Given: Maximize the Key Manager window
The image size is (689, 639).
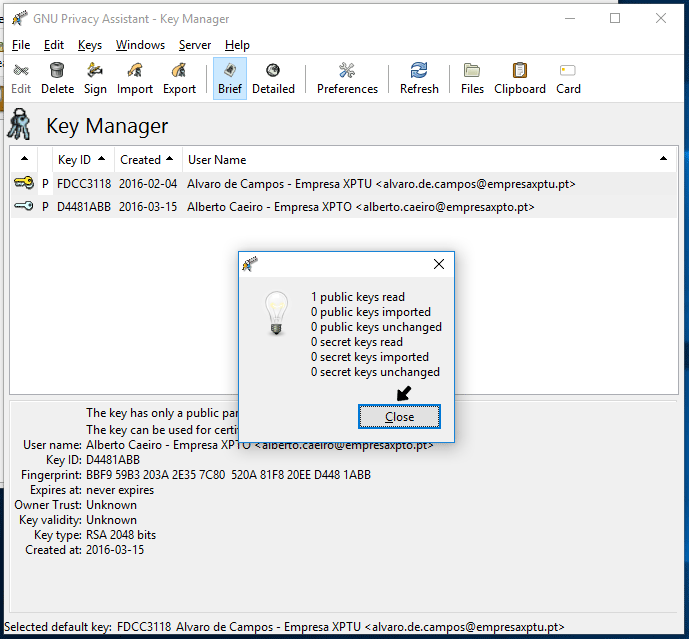Looking at the screenshot, I should pyautogui.click(x=615, y=18).
